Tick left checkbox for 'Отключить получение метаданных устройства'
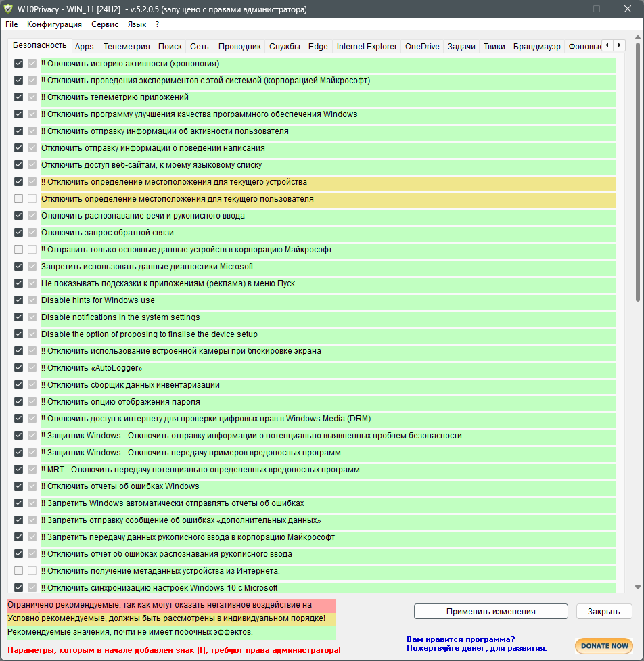644x661 pixels. click(18, 570)
